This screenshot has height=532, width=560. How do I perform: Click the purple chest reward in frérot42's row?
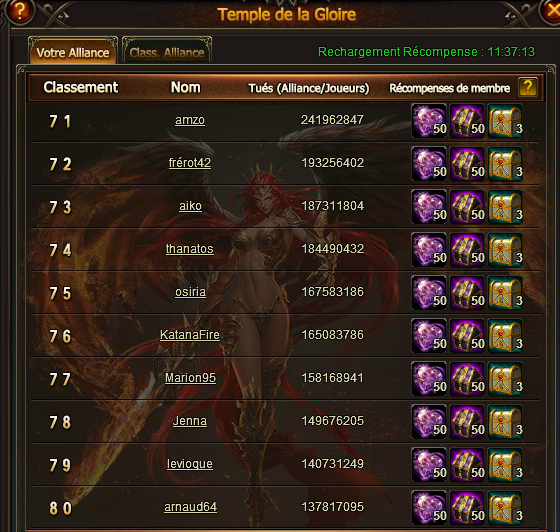coord(467,164)
